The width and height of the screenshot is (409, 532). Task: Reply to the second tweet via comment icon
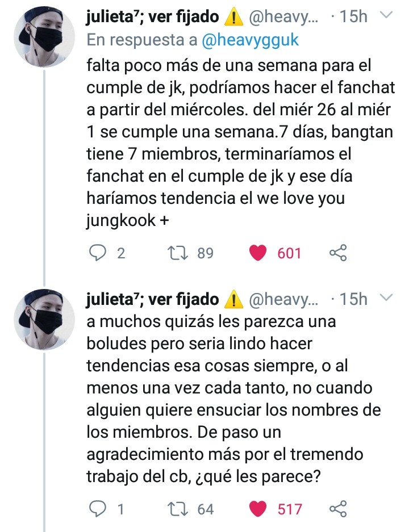[98, 509]
